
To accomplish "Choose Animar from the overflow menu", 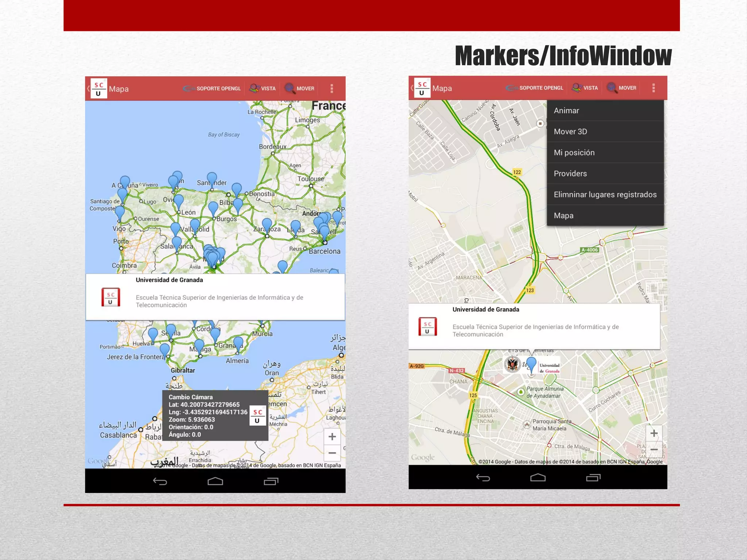I will pos(605,110).
